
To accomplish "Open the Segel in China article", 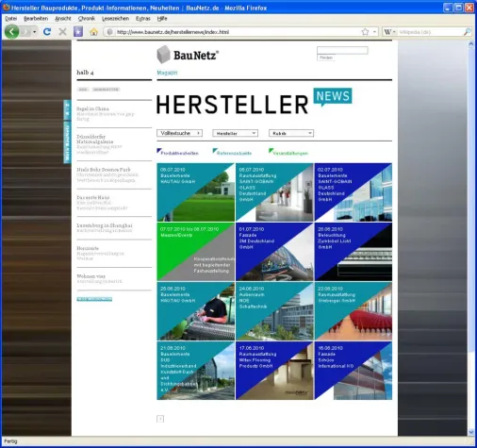I will tap(92, 108).
